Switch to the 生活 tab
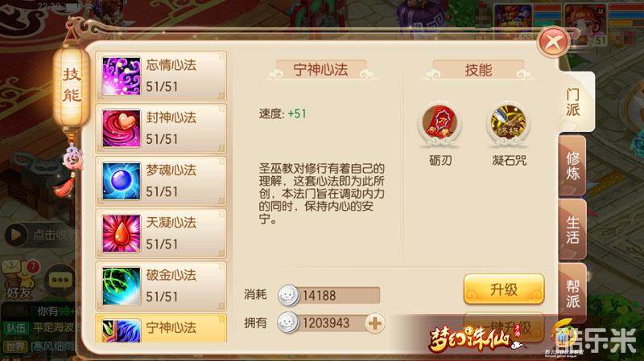Viewport: 644px width, 361px height. (572, 229)
